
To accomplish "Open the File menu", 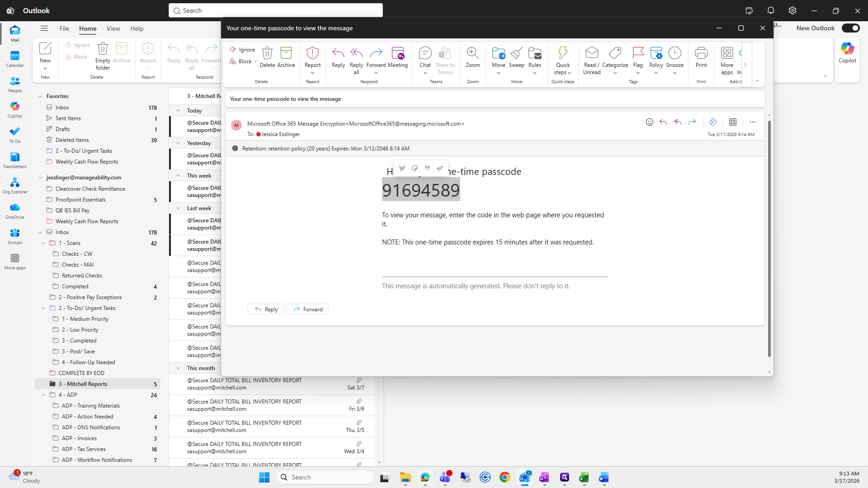I will pos(64,28).
